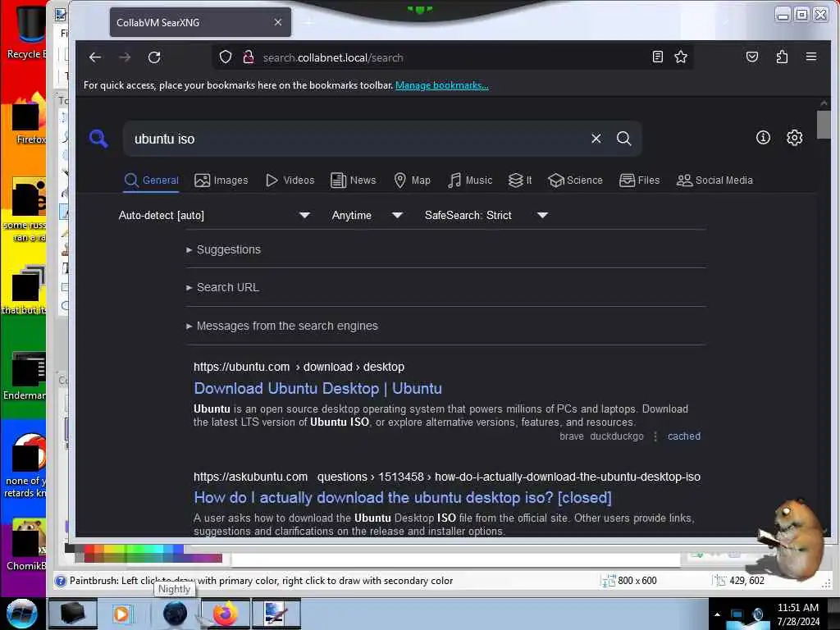
Task: Switch to the Files category tab
Action: (x=640, y=180)
